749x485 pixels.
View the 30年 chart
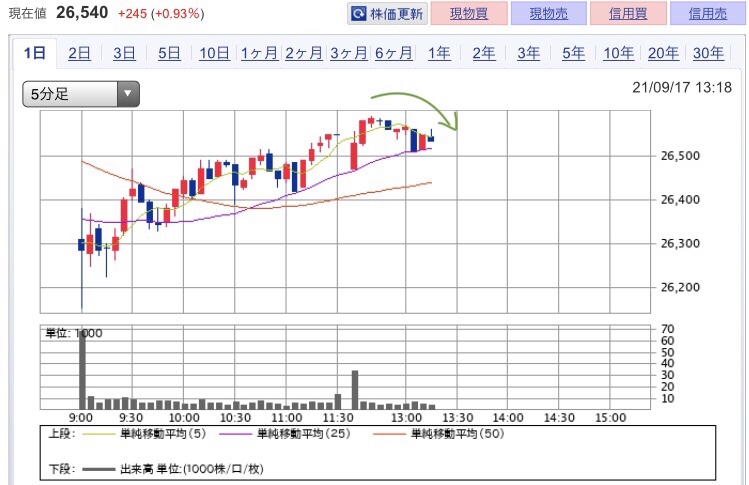click(708, 53)
